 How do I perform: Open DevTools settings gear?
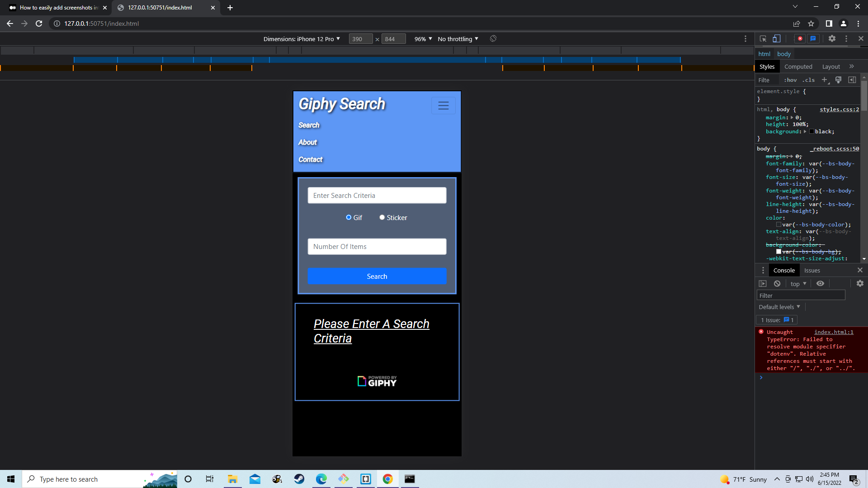[832, 39]
